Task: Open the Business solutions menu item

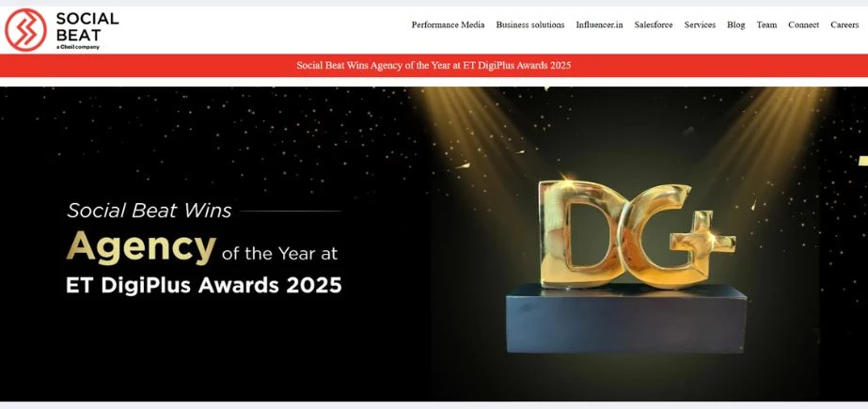Action: 529,24
